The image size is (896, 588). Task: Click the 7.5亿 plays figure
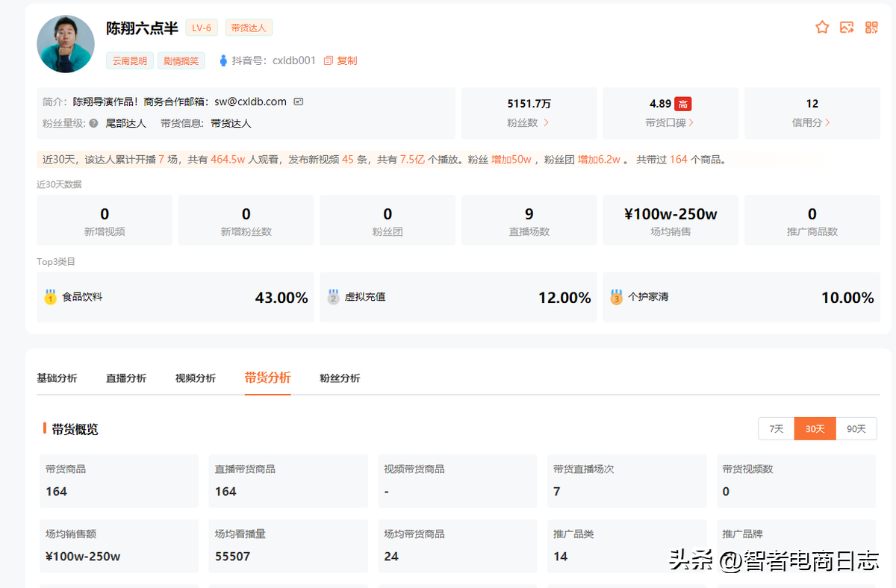(x=412, y=160)
